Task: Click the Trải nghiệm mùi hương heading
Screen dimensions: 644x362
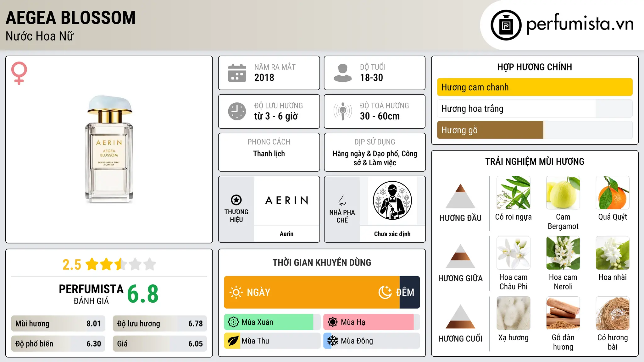Action: (x=535, y=162)
